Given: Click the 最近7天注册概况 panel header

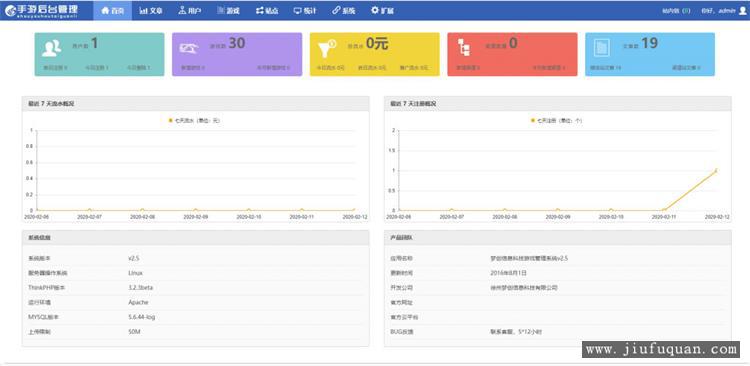Looking at the screenshot, I should pos(558,104).
